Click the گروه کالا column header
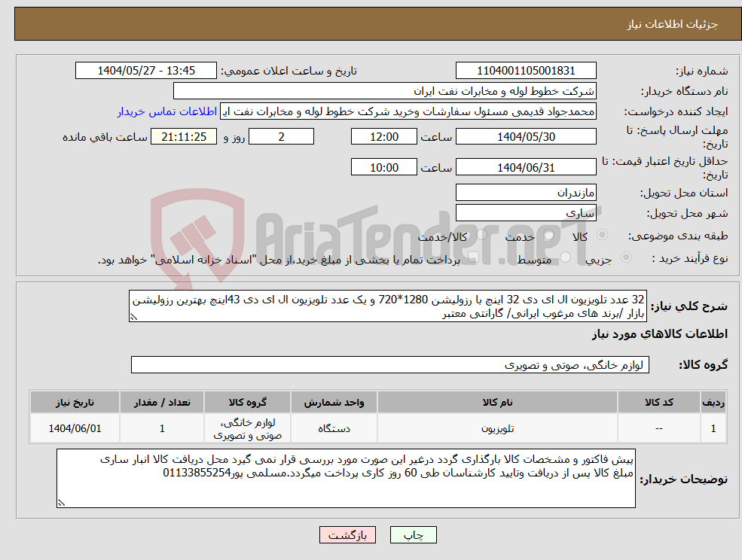 click(x=247, y=402)
